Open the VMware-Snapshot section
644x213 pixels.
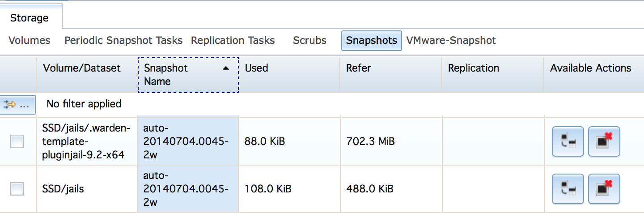point(451,40)
